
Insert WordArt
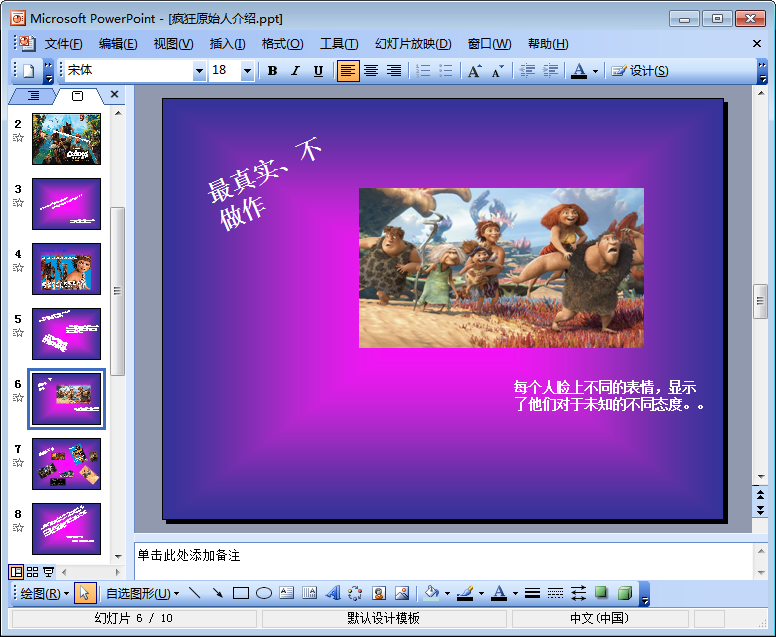333,593
